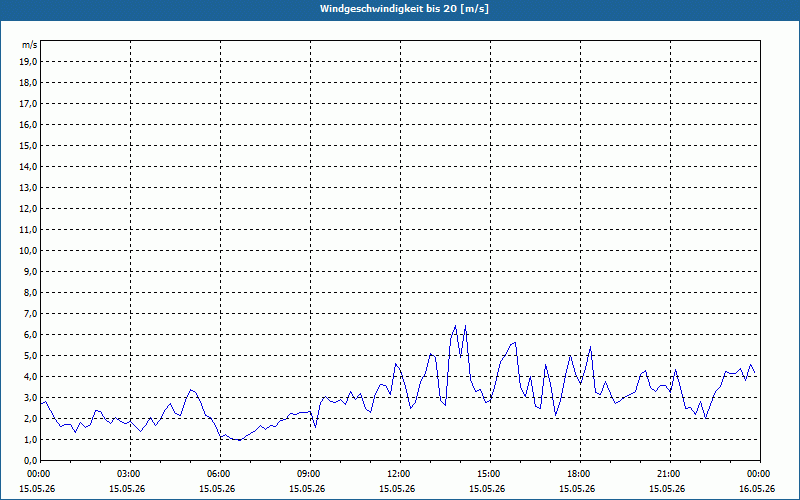Click the '7,0' y-axis label

(x=30, y=313)
